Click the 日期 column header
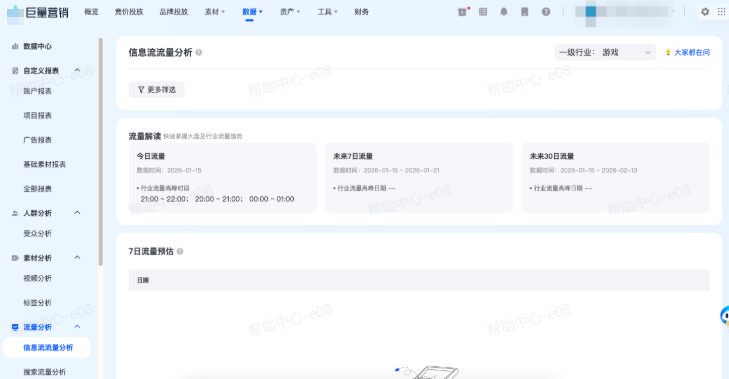729x379 pixels. point(143,280)
